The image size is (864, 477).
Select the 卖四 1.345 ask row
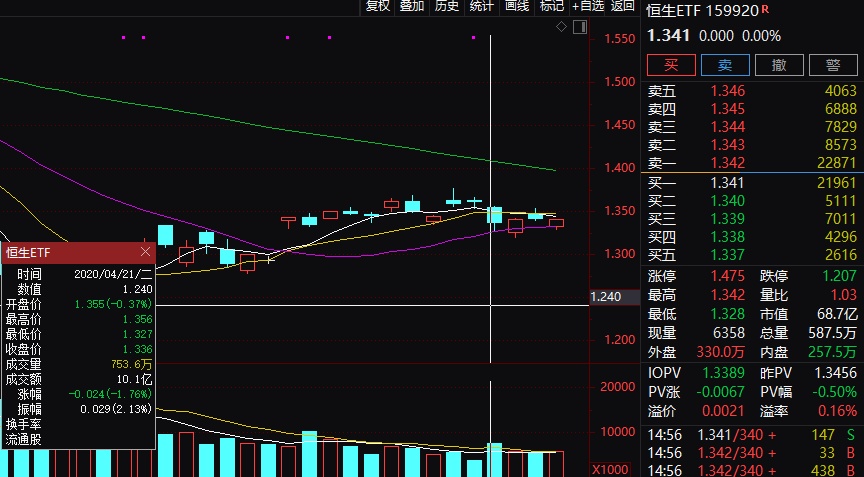click(752, 109)
